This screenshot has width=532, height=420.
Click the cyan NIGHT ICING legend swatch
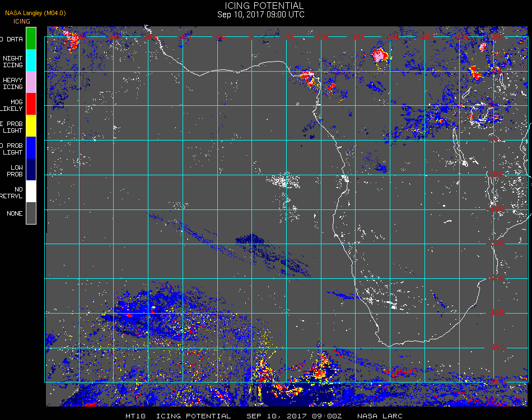(x=31, y=60)
